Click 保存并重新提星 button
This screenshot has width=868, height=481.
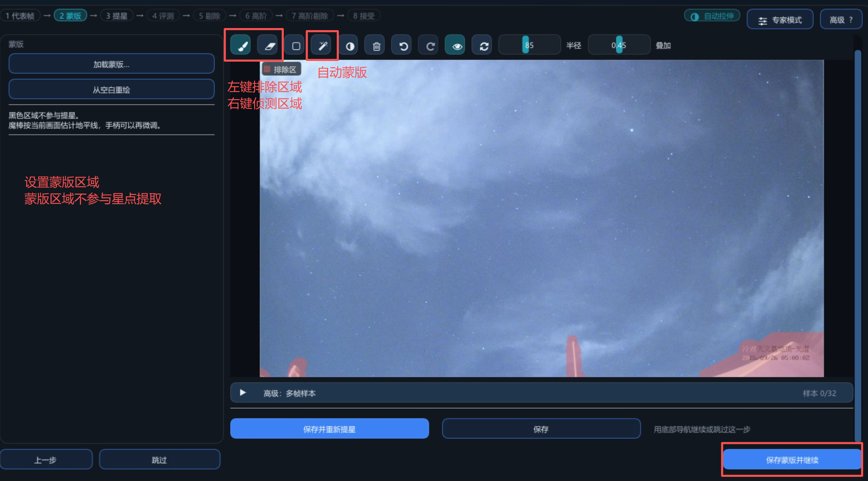point(329,429)
